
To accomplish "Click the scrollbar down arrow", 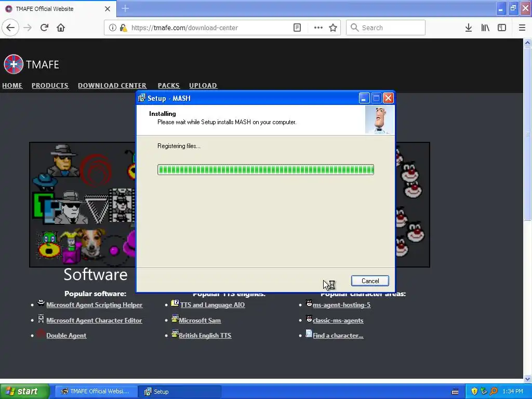I will [x=527, y=379].
